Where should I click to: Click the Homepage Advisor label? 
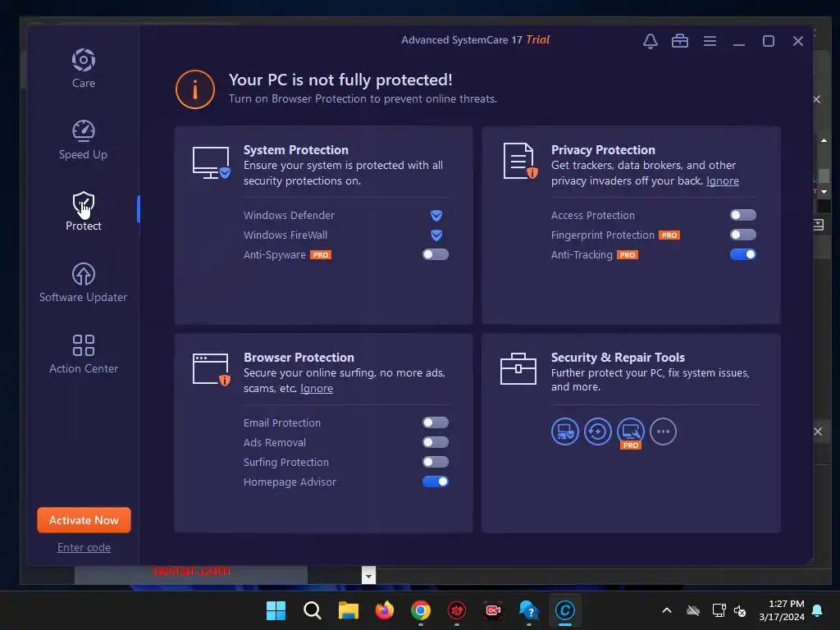point(290,482)
